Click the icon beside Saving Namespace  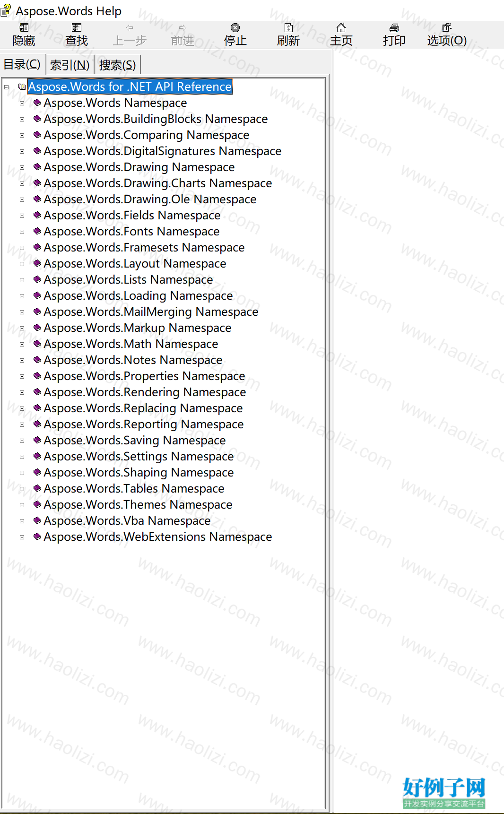37,440
